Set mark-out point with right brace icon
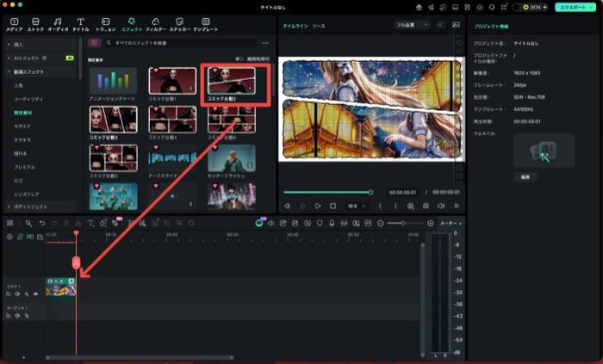 [395, 206]
